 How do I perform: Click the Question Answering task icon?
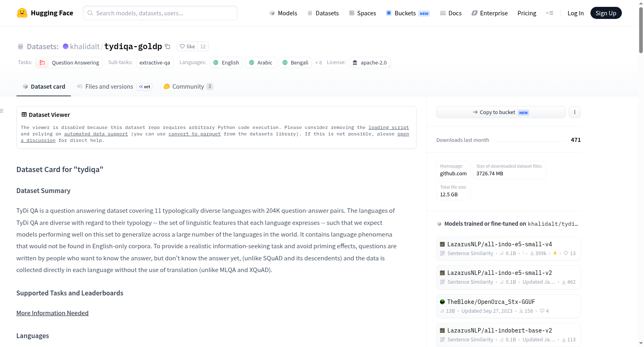tap(42, 62)
